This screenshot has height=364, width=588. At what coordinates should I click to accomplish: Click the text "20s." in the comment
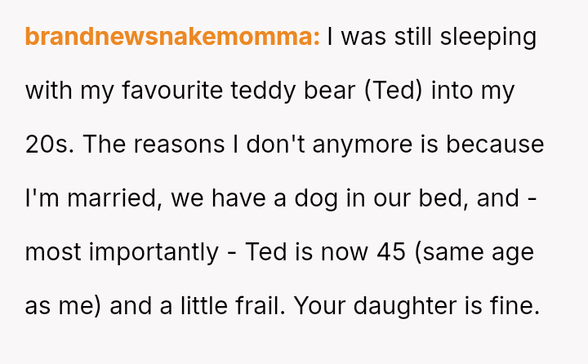49,144
